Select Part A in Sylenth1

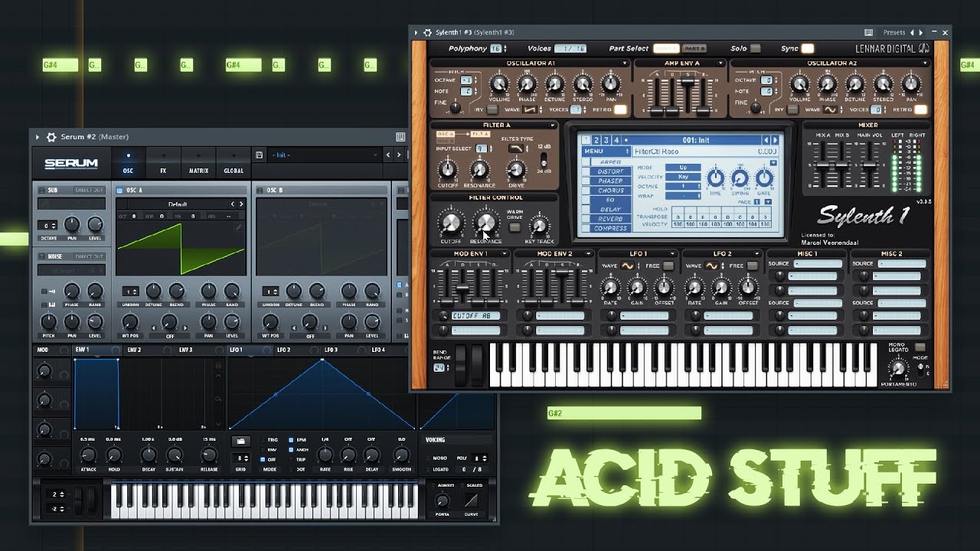(665, 48)
